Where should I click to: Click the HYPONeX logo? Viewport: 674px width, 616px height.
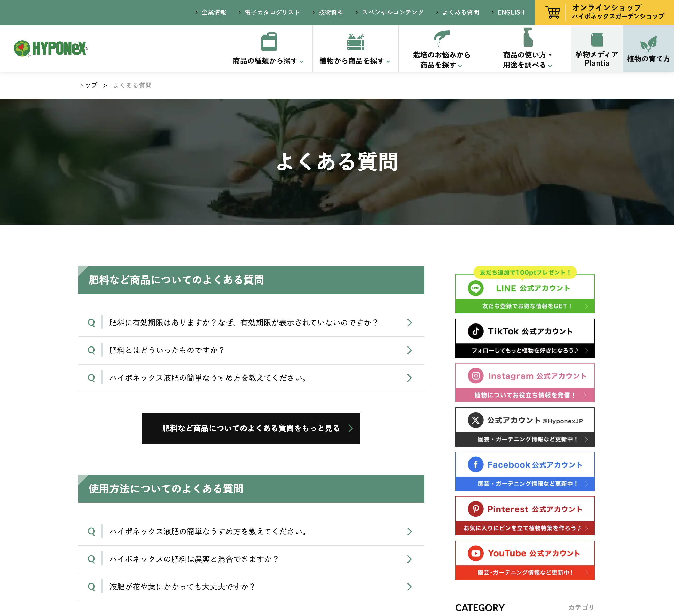[x=51, y=49]
